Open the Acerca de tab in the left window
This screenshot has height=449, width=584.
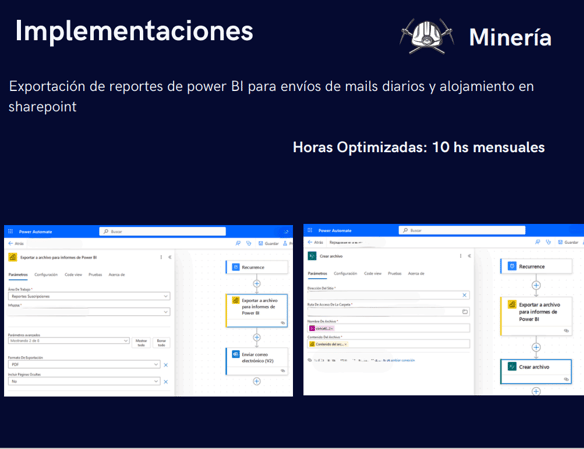(x=117, y=274)
